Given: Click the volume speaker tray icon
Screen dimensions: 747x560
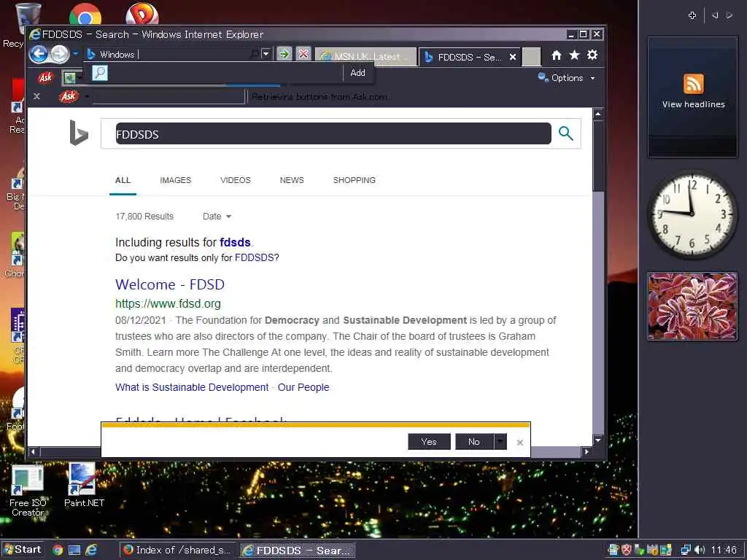Looking at the screenshot, I should click(x=700, y=550).
